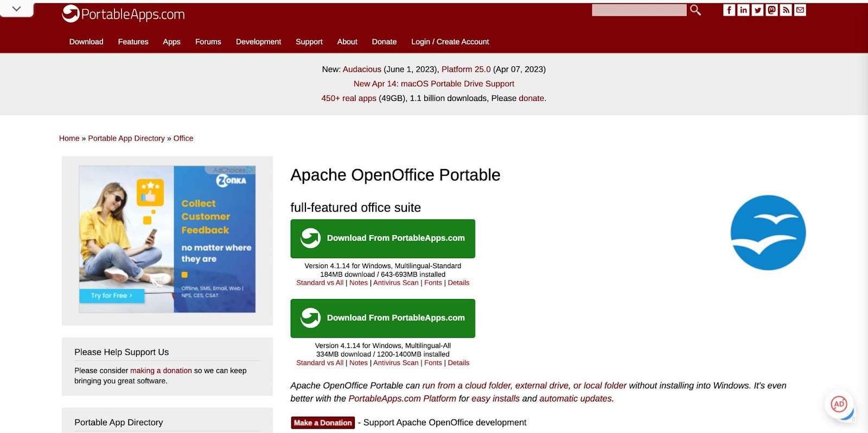Open the Audacious news link
868x433 pixels.
point(362,69)
